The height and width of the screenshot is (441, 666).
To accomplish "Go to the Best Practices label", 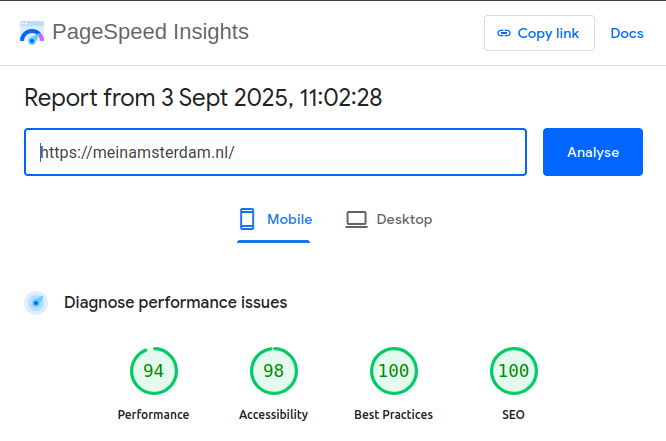I will pos(393,414).
